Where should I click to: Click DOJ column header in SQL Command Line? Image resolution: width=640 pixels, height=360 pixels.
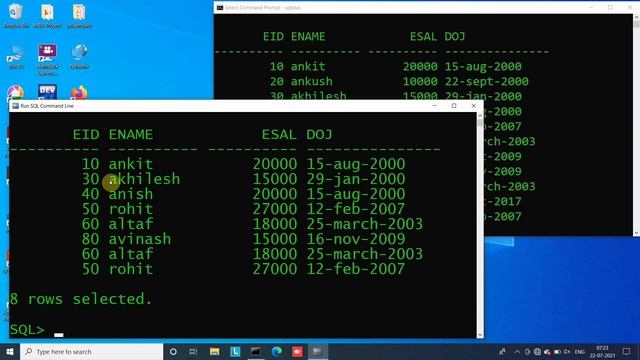(x=320, y=134)
